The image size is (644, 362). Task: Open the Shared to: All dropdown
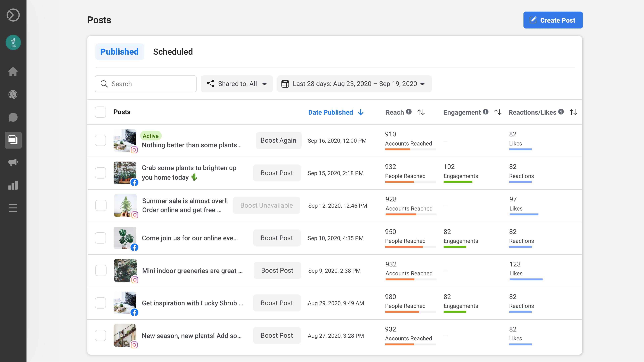[236, 84]
